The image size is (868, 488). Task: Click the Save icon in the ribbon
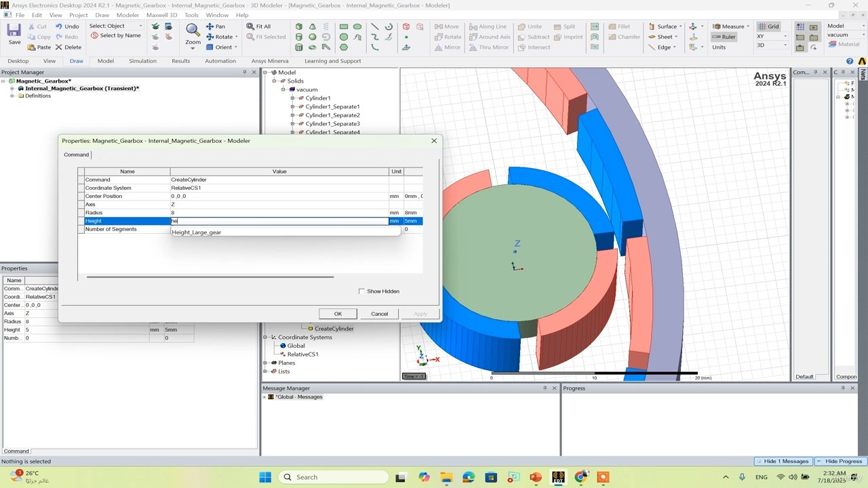click(x=14, y=31)
